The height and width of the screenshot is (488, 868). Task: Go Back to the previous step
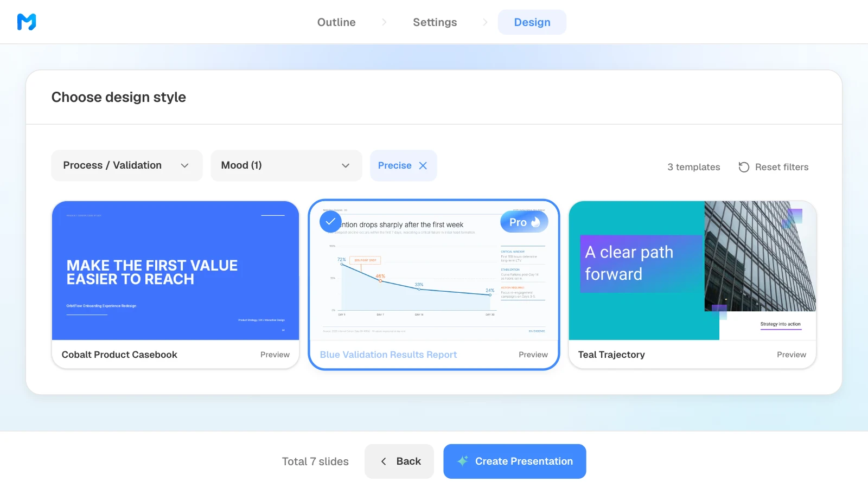[399, 461]
